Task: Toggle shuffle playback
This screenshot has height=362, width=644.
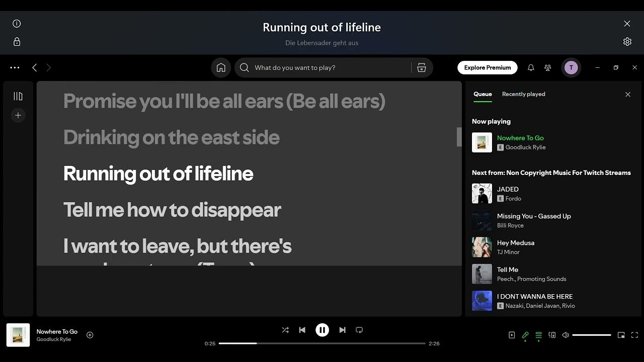Action: [x=285, y=330]
